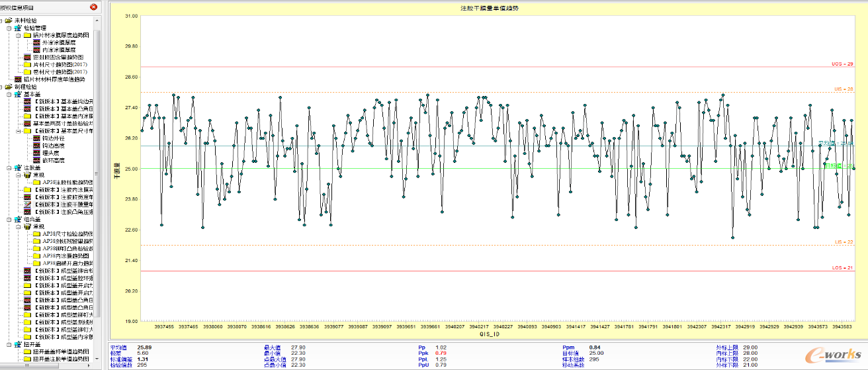Click the 常规 icon under 注胶盖

[27, 174]
